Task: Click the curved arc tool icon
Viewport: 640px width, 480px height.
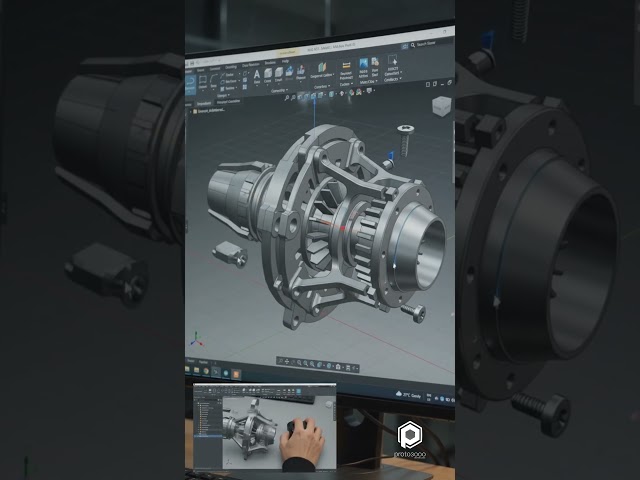Action: pyautogui.click(x=213, y=80)
